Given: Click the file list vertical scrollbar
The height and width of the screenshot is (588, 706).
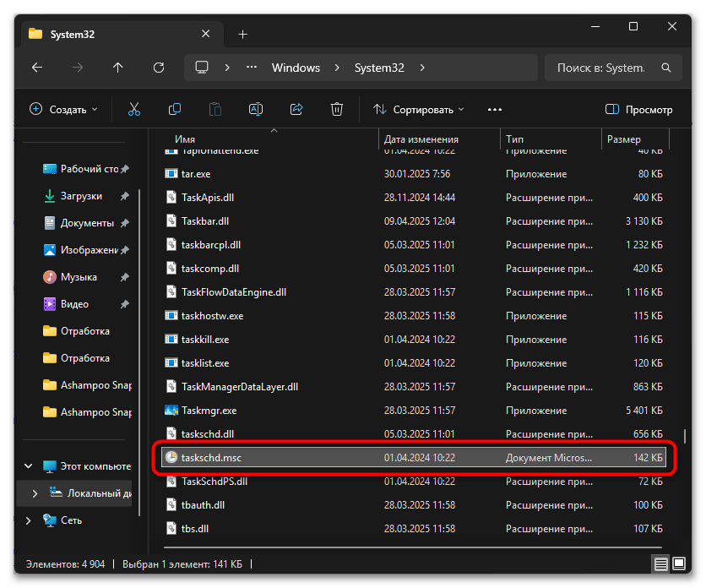Looking at the screenshot, I should click(x=684, y=436).
